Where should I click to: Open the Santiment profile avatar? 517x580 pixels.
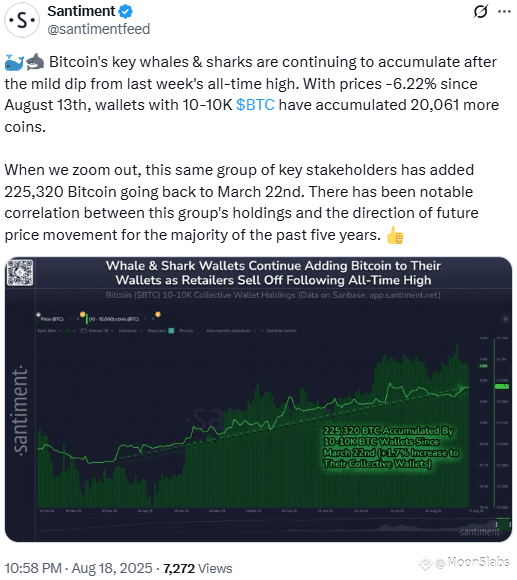click(x=22, y=20)
